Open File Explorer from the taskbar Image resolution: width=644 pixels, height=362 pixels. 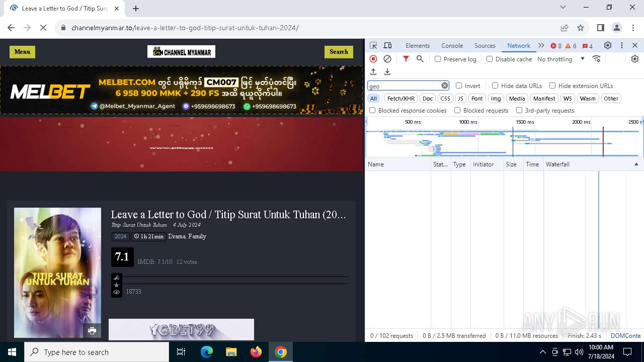tap(231, 352)
